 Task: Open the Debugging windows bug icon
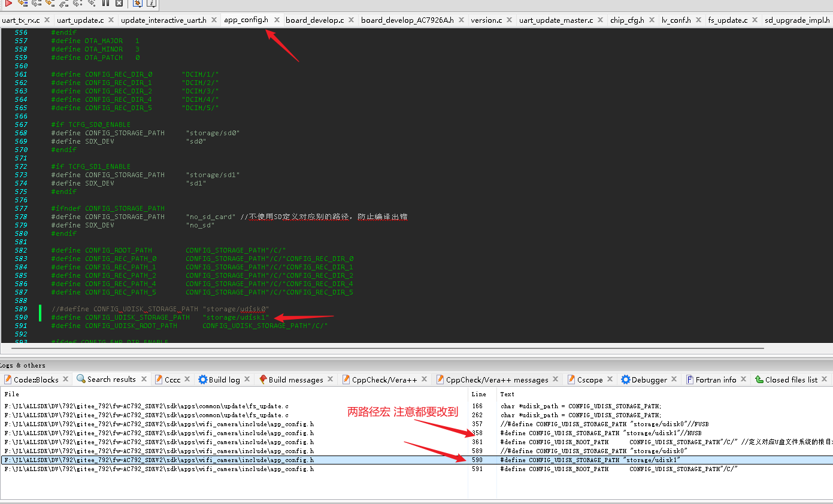coord(137,3)
